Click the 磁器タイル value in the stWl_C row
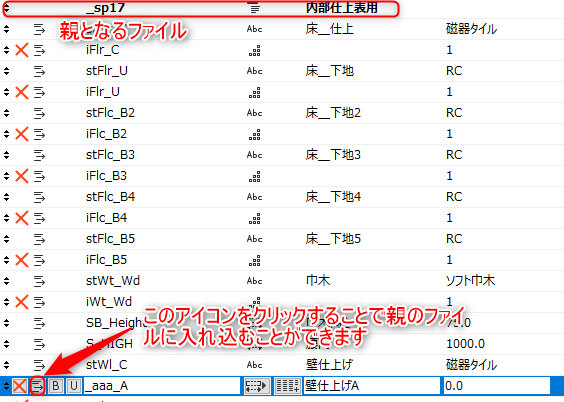This screenshot has height=402, width=564. point(472,365)
